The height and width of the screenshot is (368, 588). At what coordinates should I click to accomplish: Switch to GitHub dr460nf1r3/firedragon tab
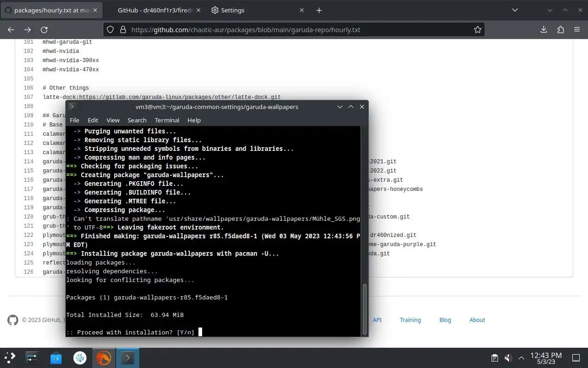click(154, 10)
